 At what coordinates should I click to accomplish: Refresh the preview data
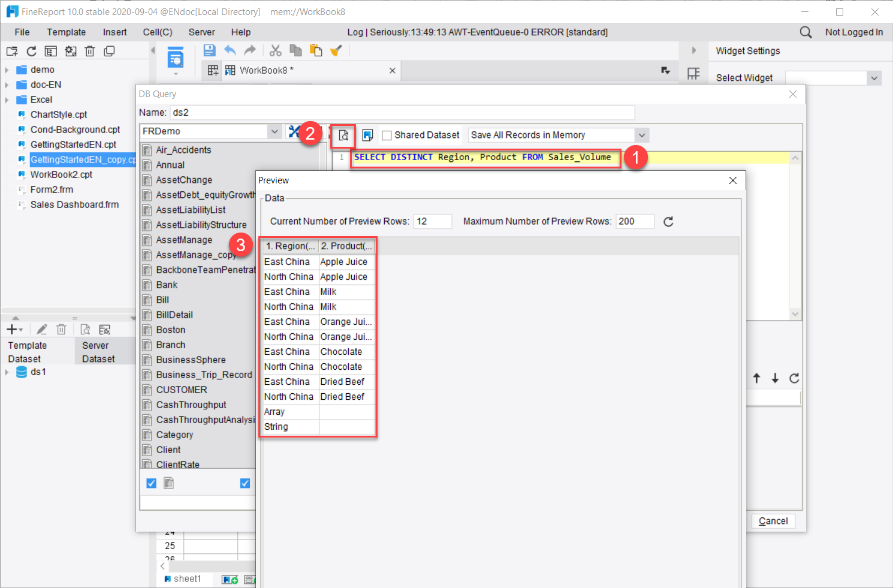coord(668,221)
